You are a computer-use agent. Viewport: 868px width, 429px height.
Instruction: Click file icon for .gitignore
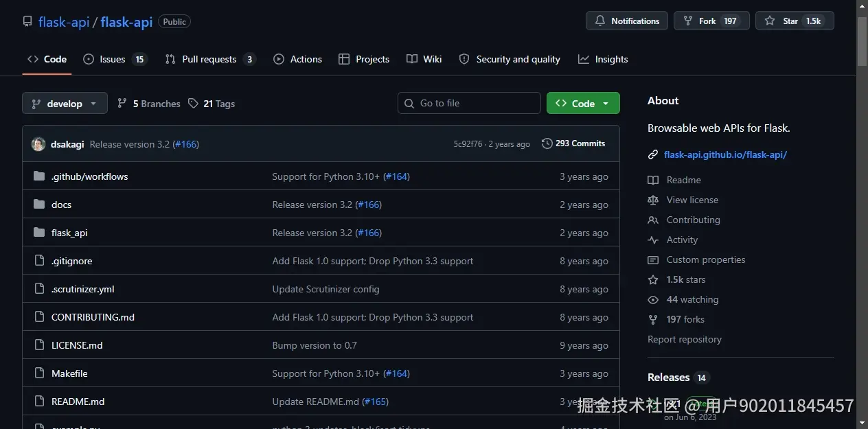[x=39, y=261]
